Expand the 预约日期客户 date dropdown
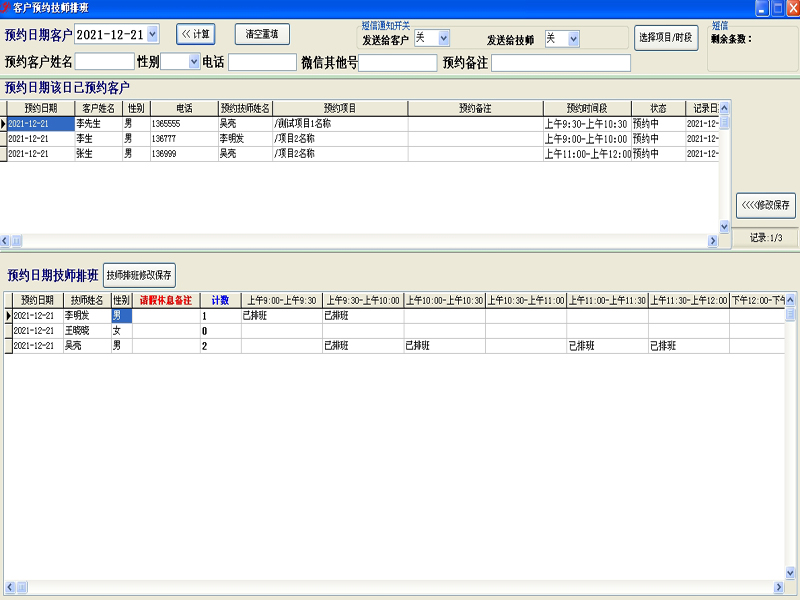Image resolution: width=800 pixels, height=600 pixels. coord(153,34)
